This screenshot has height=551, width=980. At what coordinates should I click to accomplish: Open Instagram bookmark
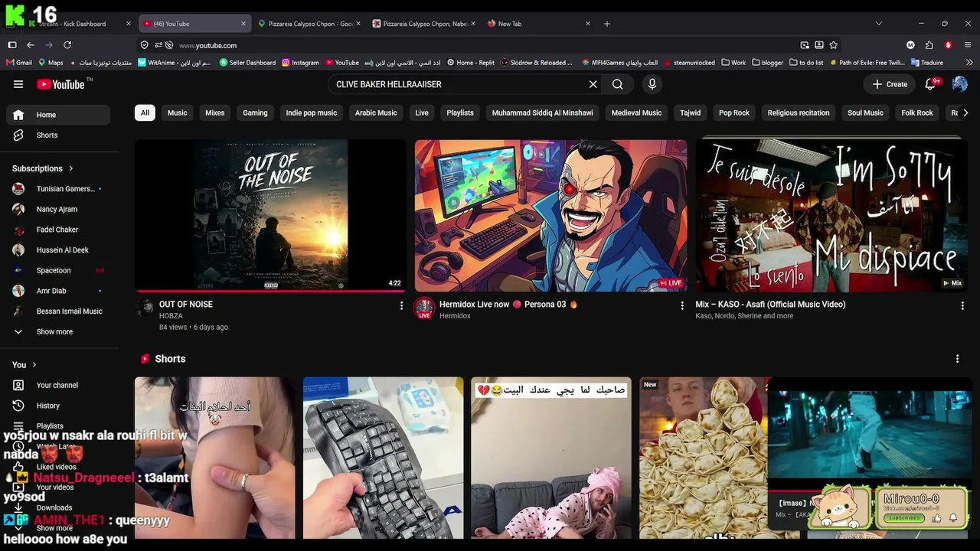(300, 63)
